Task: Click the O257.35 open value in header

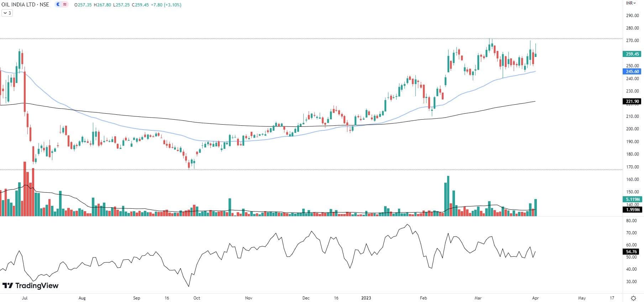Action: 83,5
